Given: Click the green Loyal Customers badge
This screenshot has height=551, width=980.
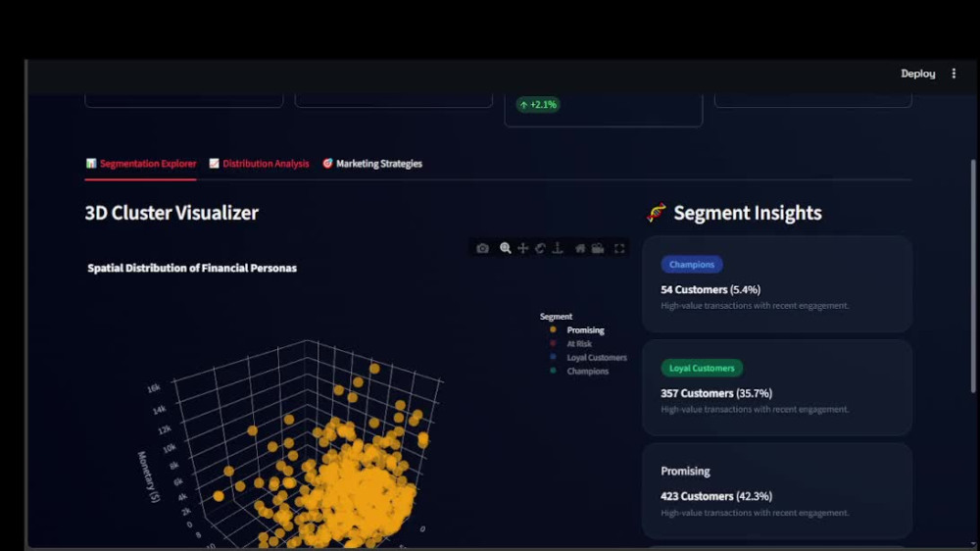Looking at the screenshot, I should (x=702, y=369).
